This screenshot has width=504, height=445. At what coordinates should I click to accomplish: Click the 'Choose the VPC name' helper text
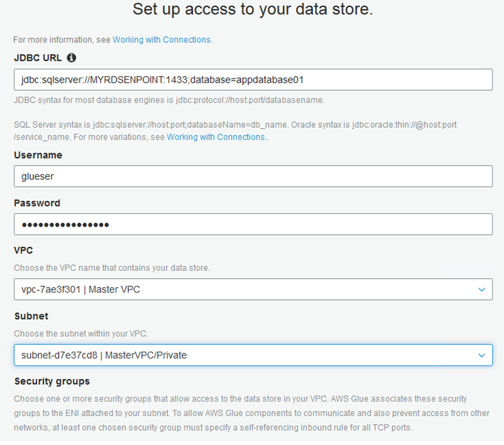tap(112, 268)
